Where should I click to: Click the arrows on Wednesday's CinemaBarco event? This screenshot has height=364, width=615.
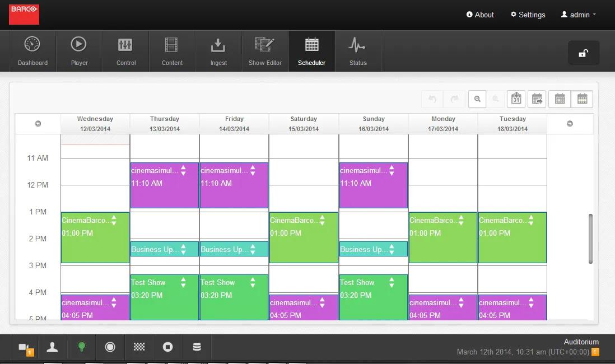click(x=114, y=220)
